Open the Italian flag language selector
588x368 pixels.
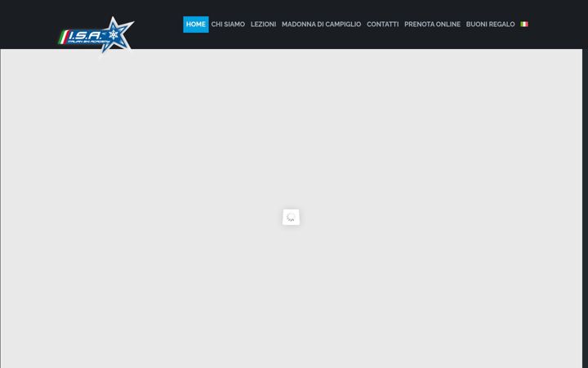524,24
